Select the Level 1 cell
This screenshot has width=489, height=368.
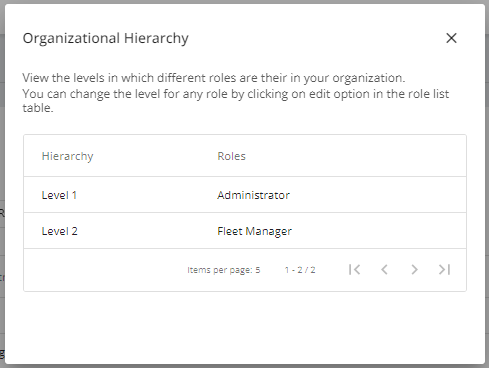59,195
